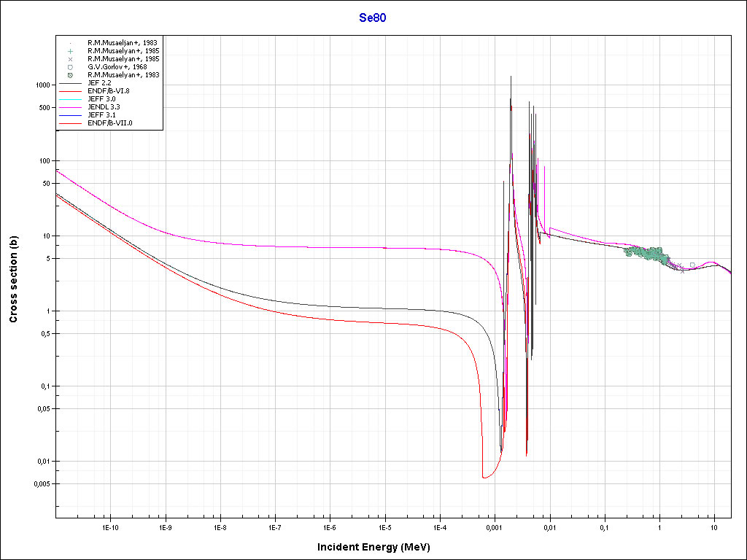Click the 1000 tick on the y-axis
This screenshot has height=560, width=747.
tap(41, 85)
